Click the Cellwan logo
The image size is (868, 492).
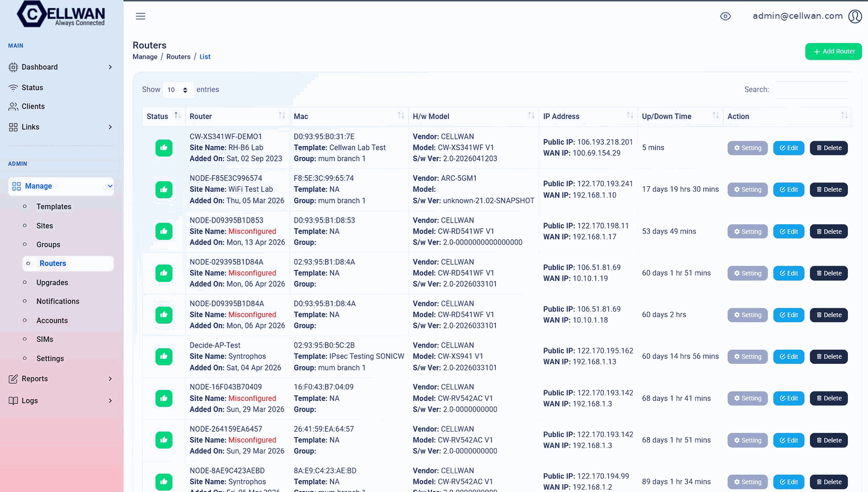point(61,14)
